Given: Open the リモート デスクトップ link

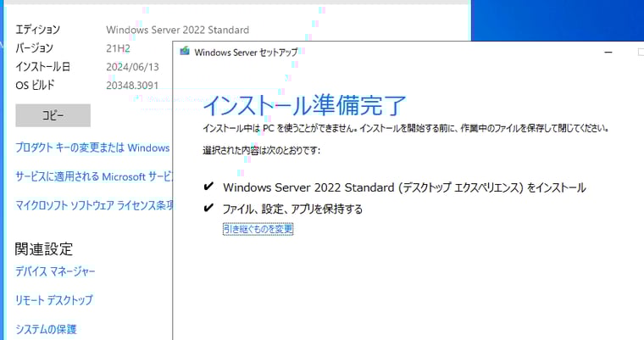Looking at the screenshot, I should tap(53, 300).
